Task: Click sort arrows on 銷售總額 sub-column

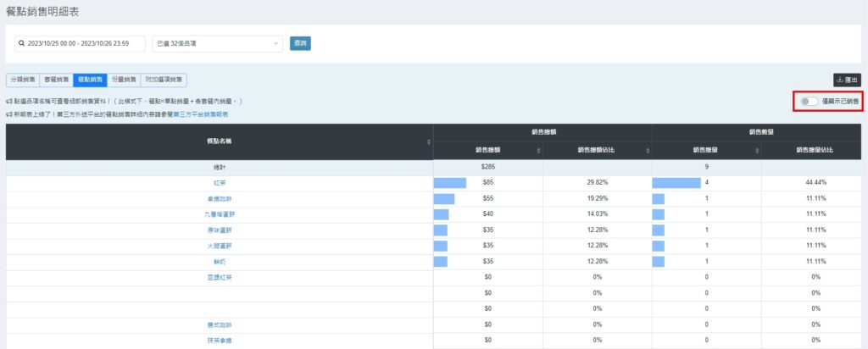Action: tap(537, 150)
